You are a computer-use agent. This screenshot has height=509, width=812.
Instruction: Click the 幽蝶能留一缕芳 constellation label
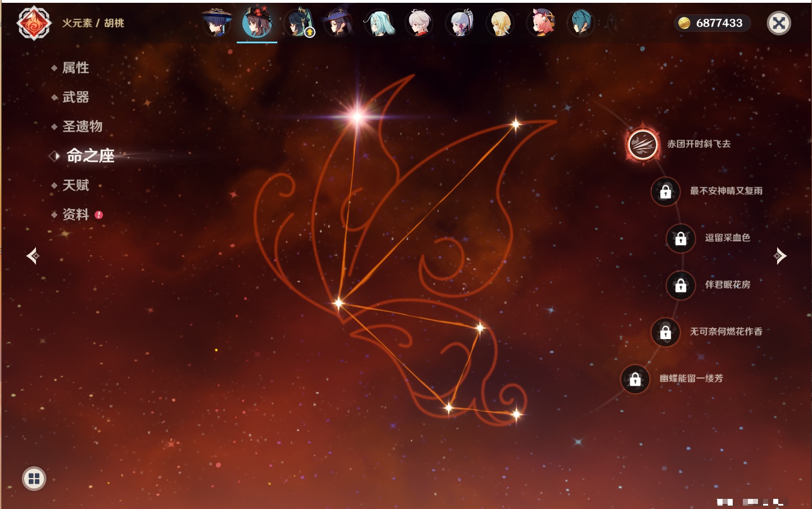691,379
